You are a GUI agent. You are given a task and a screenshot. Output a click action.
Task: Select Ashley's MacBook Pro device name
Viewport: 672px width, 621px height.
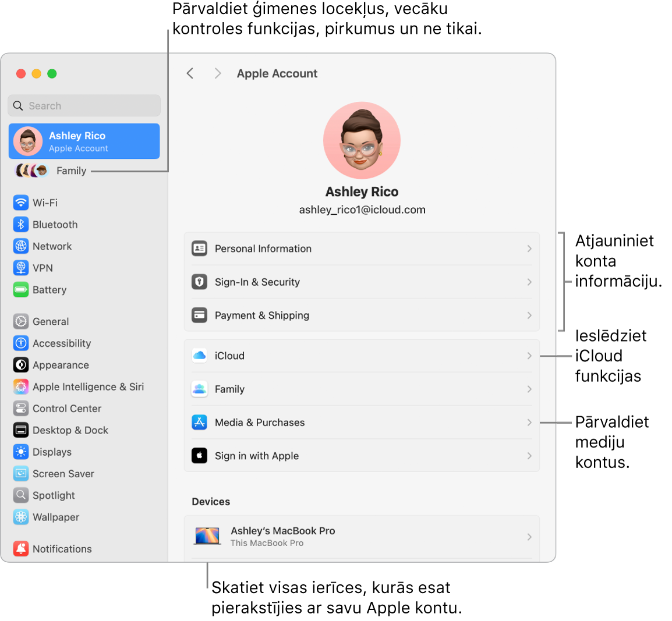point(283,531)
